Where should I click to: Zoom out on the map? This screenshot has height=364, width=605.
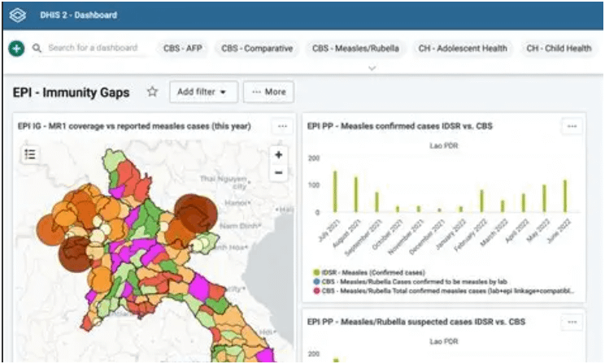click(x=279, y=172)
